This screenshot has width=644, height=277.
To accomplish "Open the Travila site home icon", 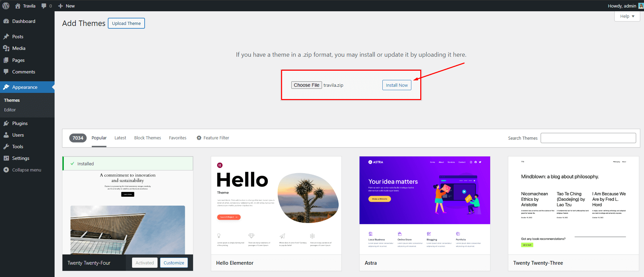I will tap(18, 6).
